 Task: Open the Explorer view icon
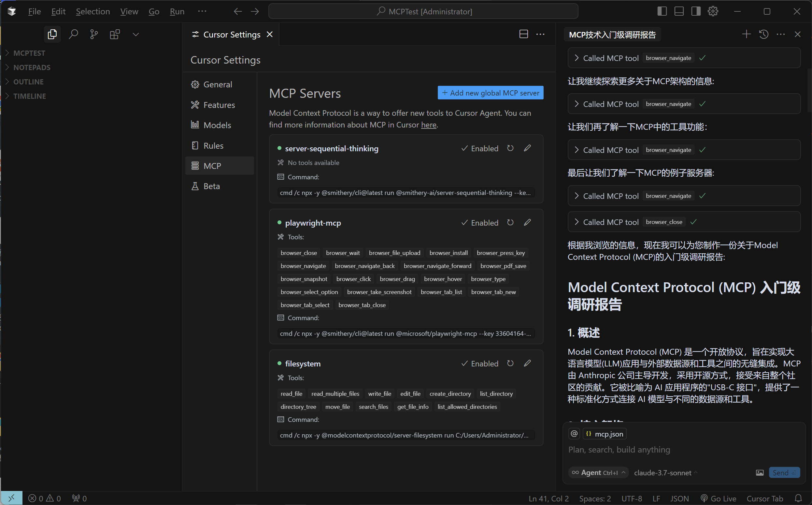pos(52,34)
